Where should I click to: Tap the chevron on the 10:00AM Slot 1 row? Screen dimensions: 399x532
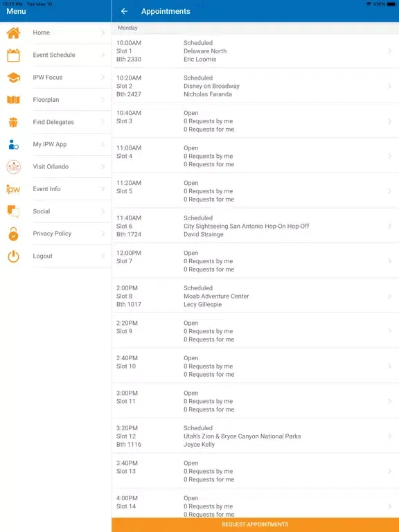point(389,51)
